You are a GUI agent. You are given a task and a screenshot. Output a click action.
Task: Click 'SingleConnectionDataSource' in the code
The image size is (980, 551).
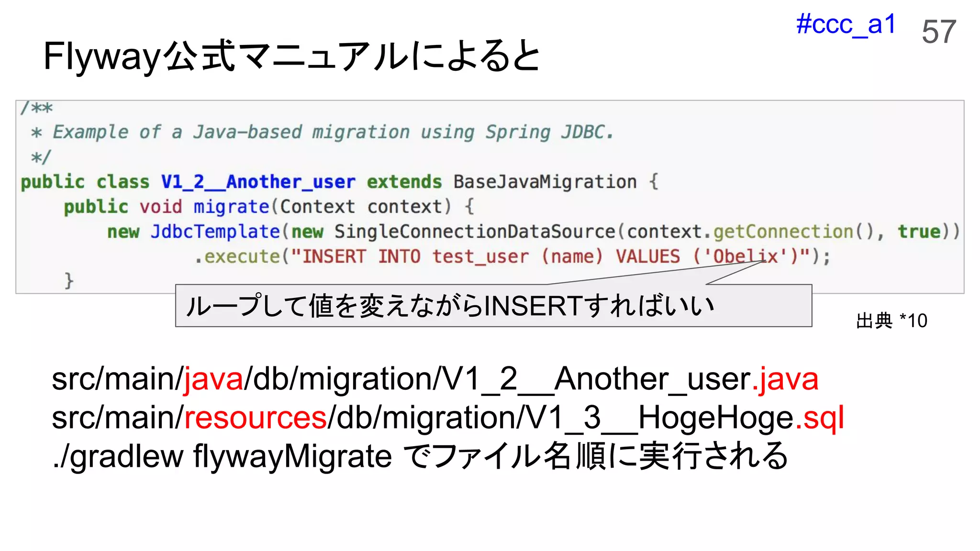(x=475, y=231)
